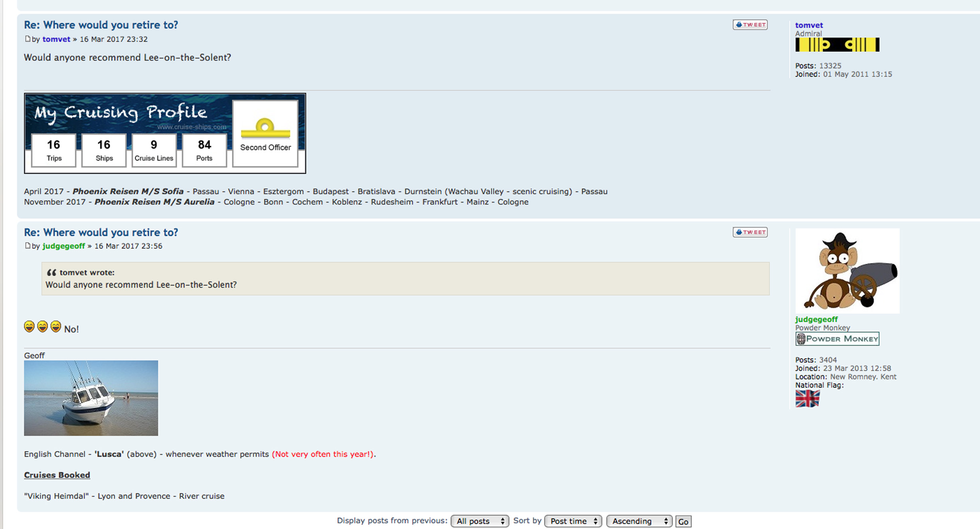Click the beached boat signature photo
This screenshot has width=980, height=529.
(91, 398)
